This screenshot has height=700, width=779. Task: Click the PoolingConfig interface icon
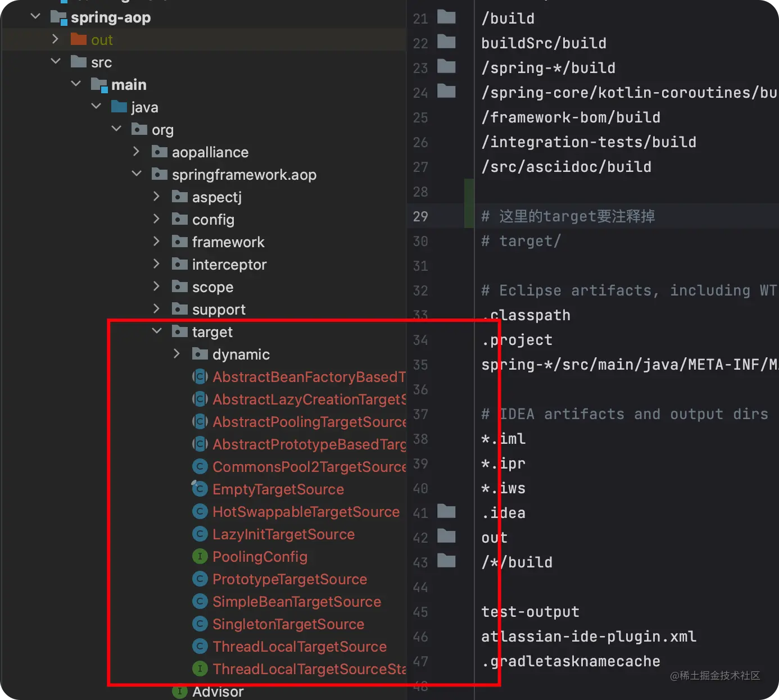coord(200,556)
